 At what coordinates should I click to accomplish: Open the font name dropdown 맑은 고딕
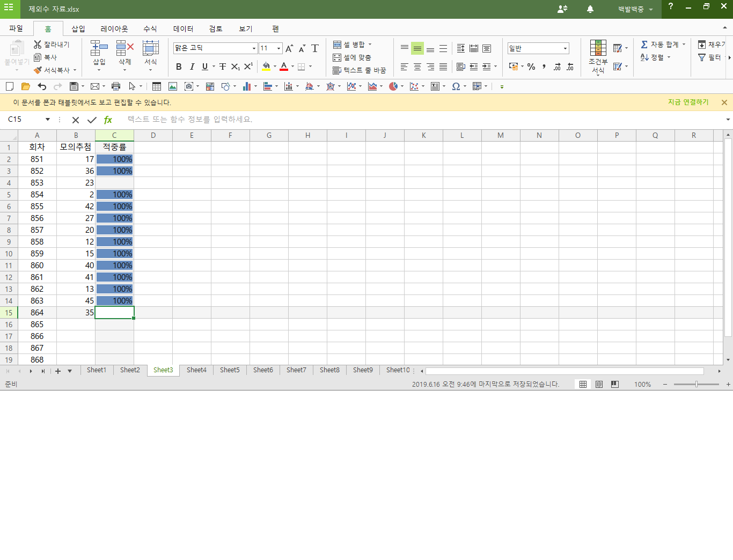click(x=254, y=48)
